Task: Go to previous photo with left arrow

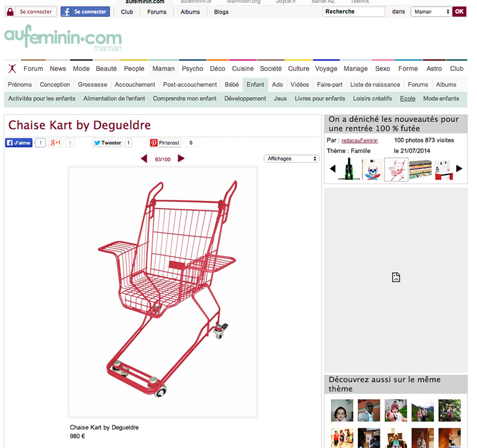Action: point(144,158)
